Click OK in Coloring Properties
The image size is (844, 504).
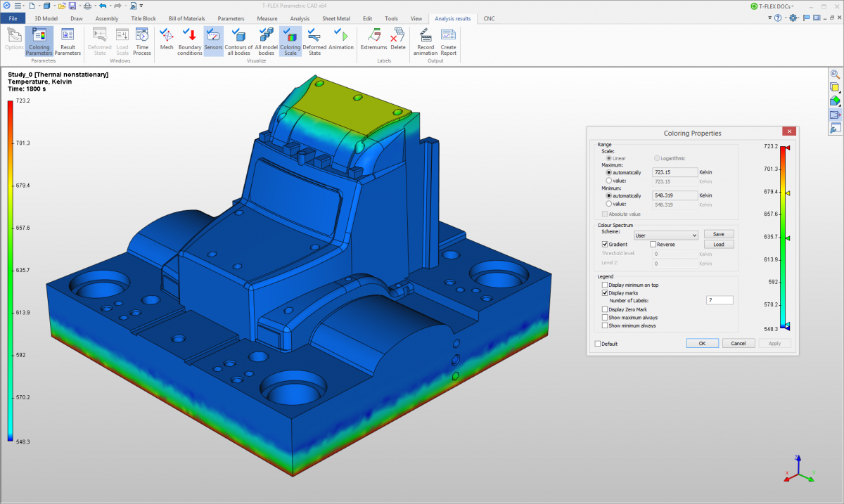point(702,344)
